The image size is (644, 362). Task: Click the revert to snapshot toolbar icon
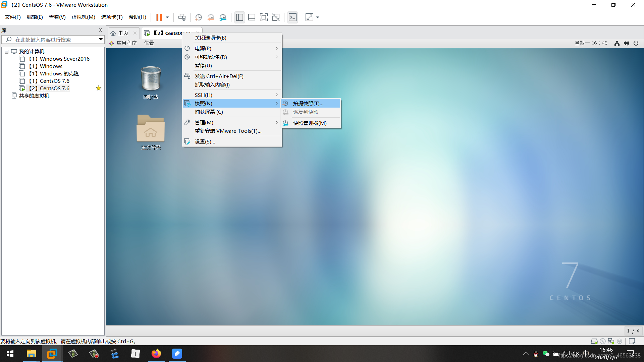coord(211,17)
